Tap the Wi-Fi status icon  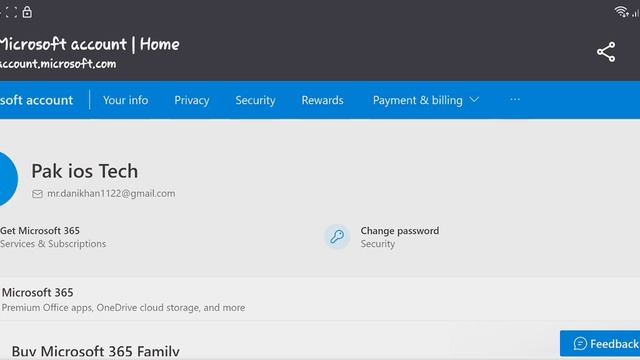(621, 11)
